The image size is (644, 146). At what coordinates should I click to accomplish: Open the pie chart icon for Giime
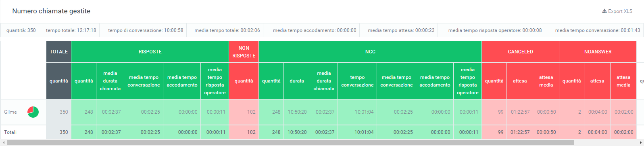coord(33,112)
